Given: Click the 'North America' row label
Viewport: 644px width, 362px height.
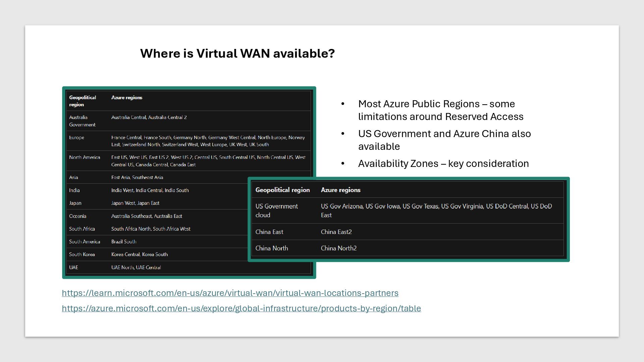Looking at the screenshot, I should click(85, 157).
